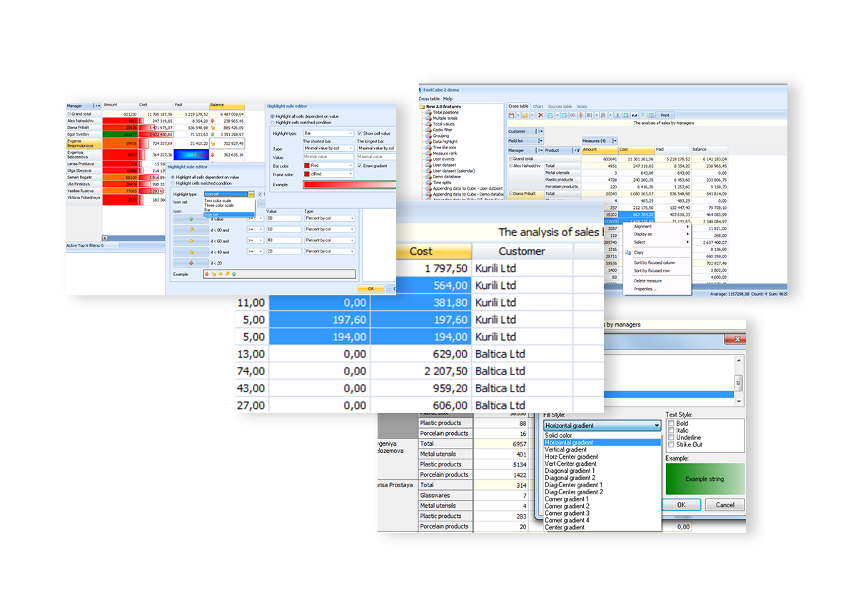The image size is (868, 602).
Task: Click the New 2.0 features folder icon
Action: tap(423, 106)
